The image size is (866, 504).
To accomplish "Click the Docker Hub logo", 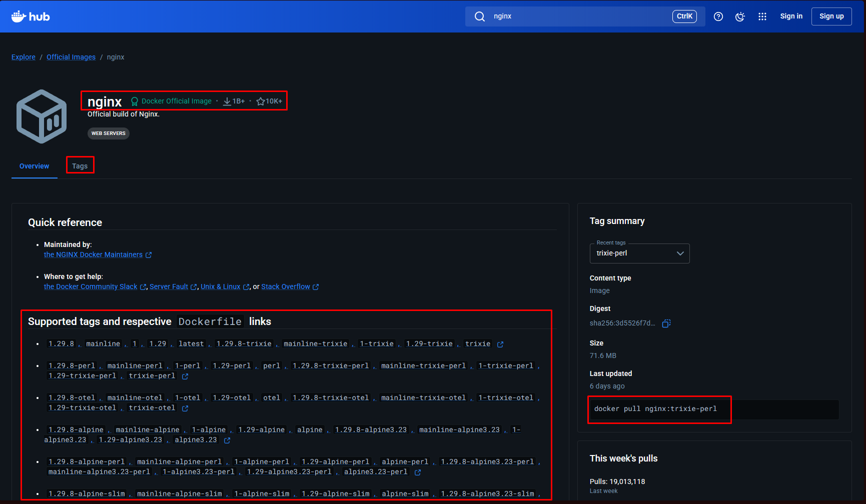I will click(x=31, y=16).
